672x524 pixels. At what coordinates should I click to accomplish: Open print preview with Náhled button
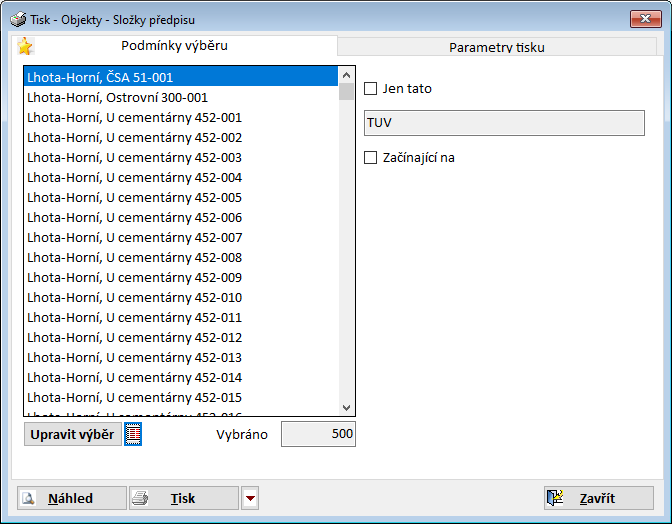coord(72,499)
